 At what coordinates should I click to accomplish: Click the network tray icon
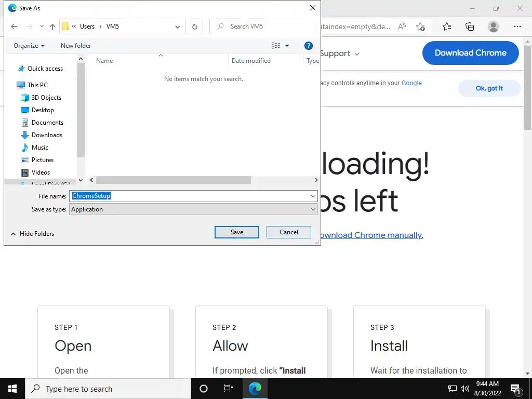453,389
